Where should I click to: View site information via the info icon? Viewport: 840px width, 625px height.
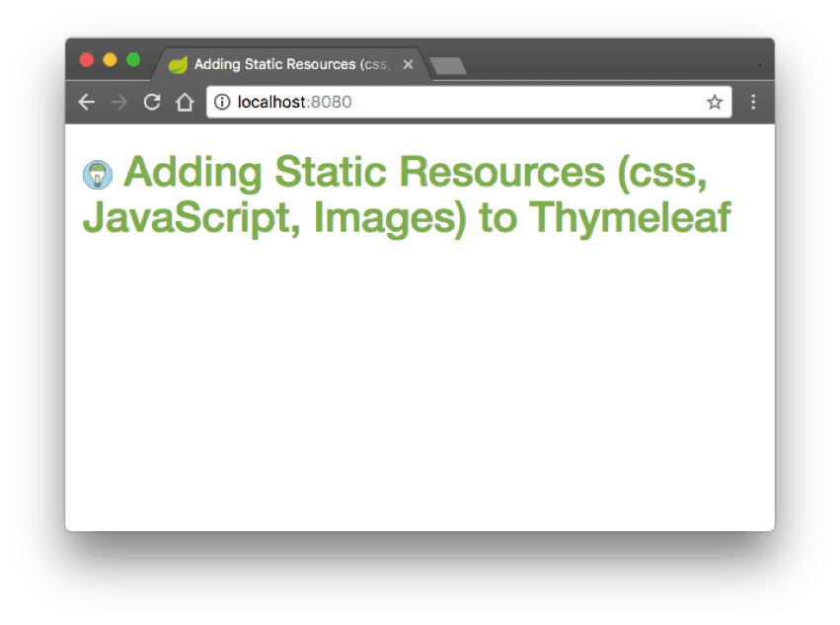pos(223,102)
